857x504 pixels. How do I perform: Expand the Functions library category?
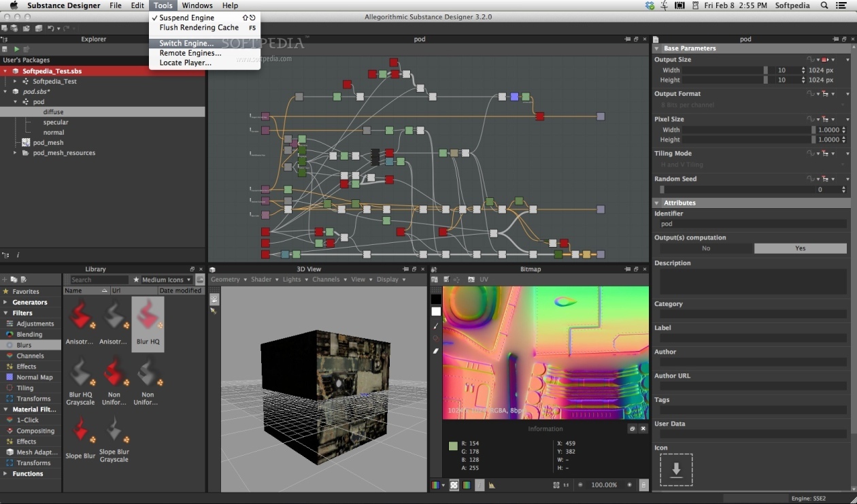[x=5, y=474]
